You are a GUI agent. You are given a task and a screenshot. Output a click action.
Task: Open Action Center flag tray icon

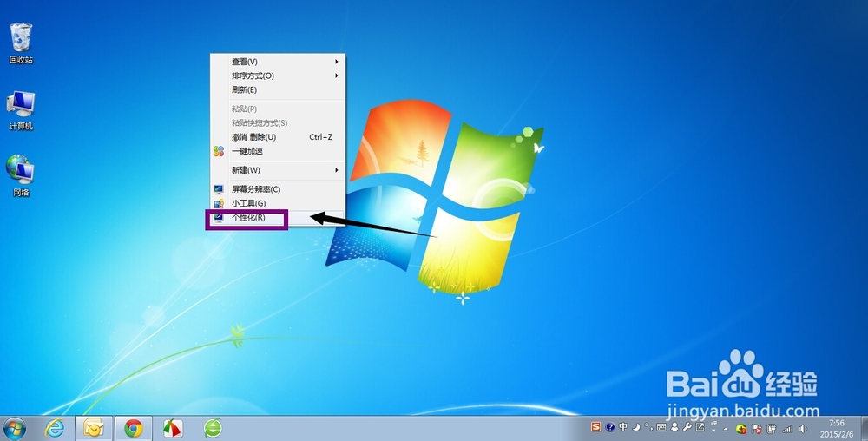click(x=756, y=430)
